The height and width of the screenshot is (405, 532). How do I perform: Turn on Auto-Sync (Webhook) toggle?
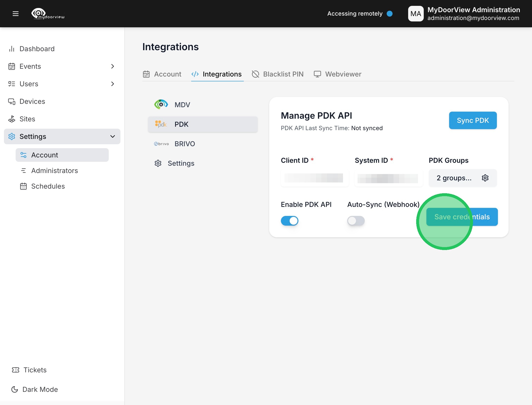coord(356,221)
